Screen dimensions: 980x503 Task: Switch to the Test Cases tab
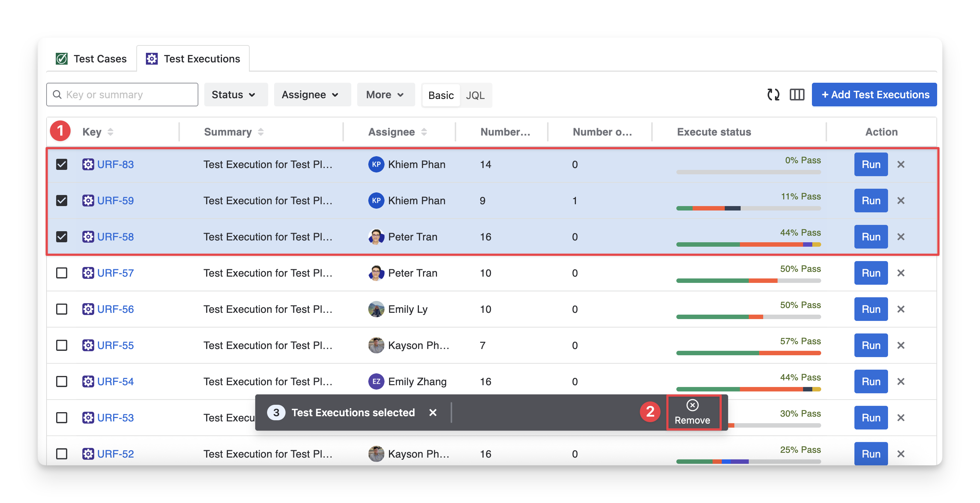92,59
